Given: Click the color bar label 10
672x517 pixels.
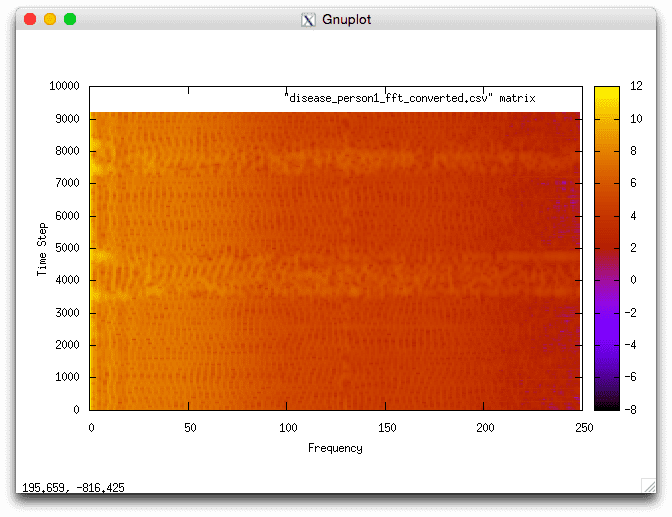Looking at the screenshot, I should click(x=636, y=119).
